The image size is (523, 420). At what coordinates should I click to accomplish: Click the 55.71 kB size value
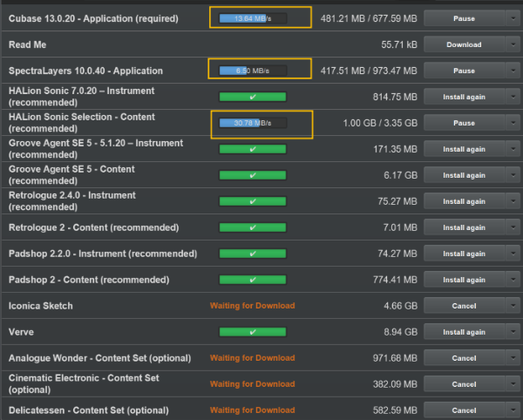click(x=399, y=44)
